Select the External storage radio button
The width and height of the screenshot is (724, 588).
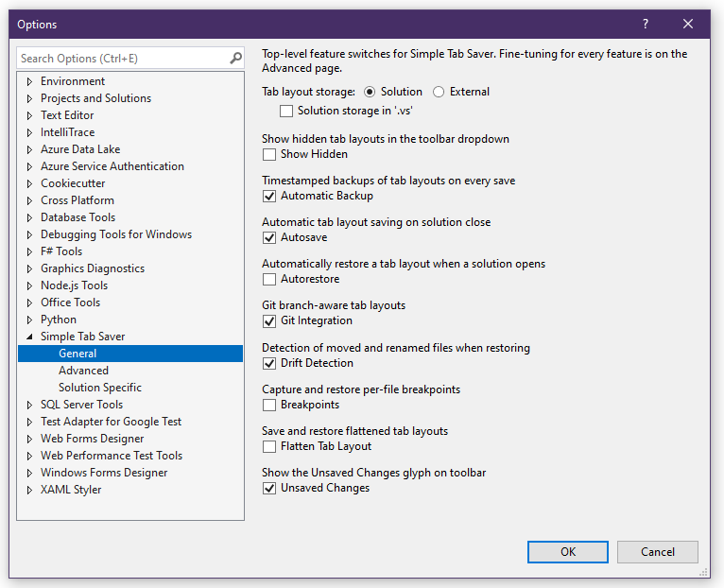tap(439, 92)
